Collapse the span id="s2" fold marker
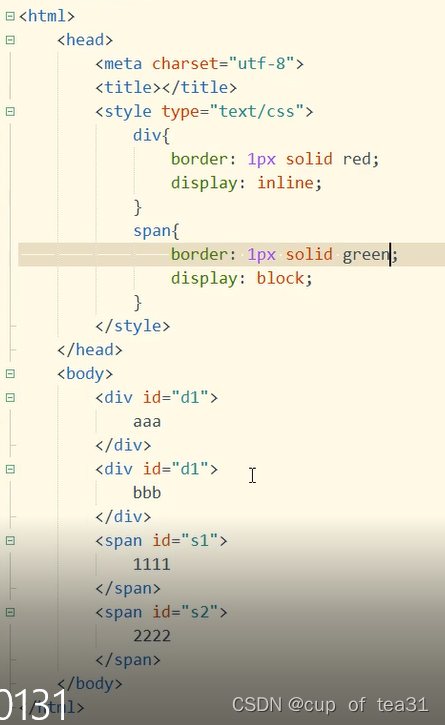The height and width of the screenshot is (725, 445). [10, 612]
